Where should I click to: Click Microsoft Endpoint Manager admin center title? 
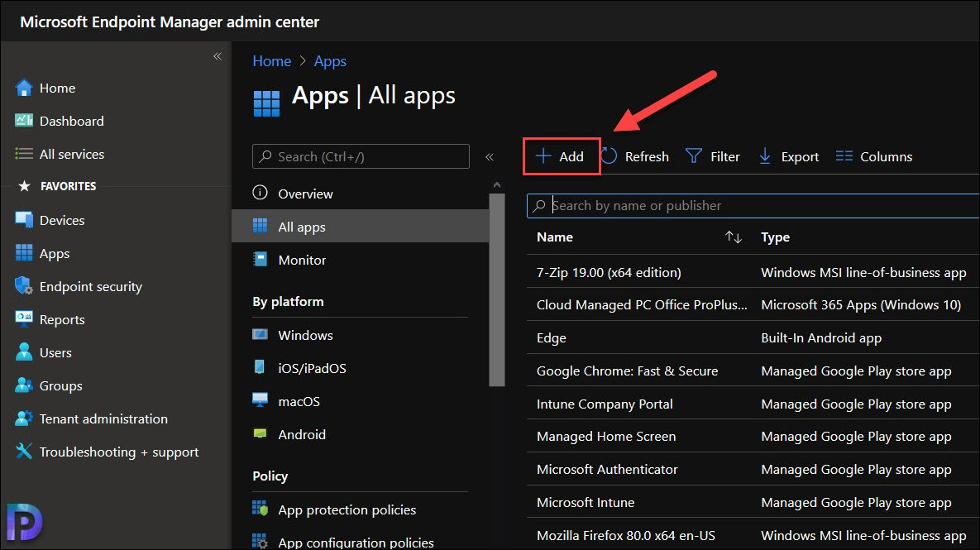(170, 22)
